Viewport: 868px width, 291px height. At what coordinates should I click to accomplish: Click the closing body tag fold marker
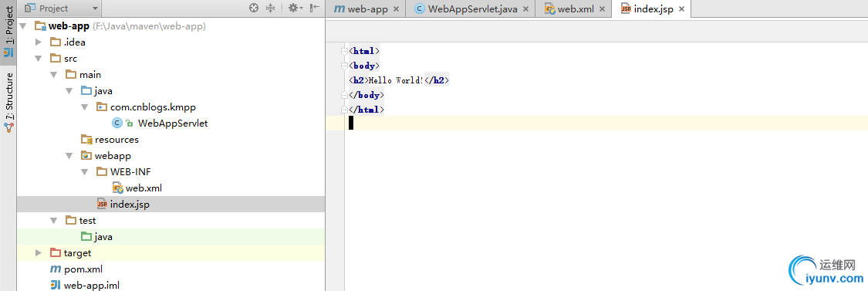[x=345, y=96]
